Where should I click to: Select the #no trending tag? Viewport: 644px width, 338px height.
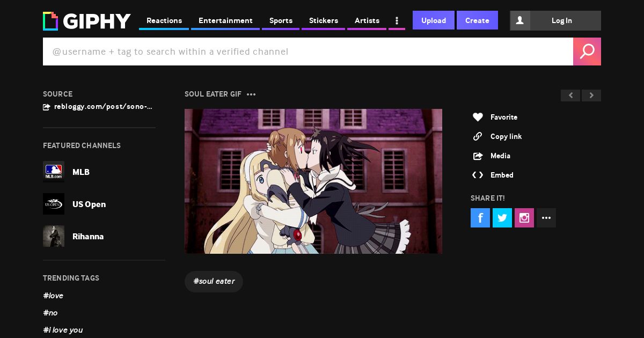point(50,313)
